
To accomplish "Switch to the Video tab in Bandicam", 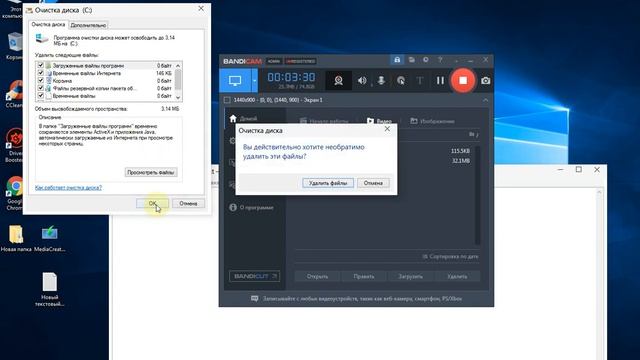I will 379,121.
